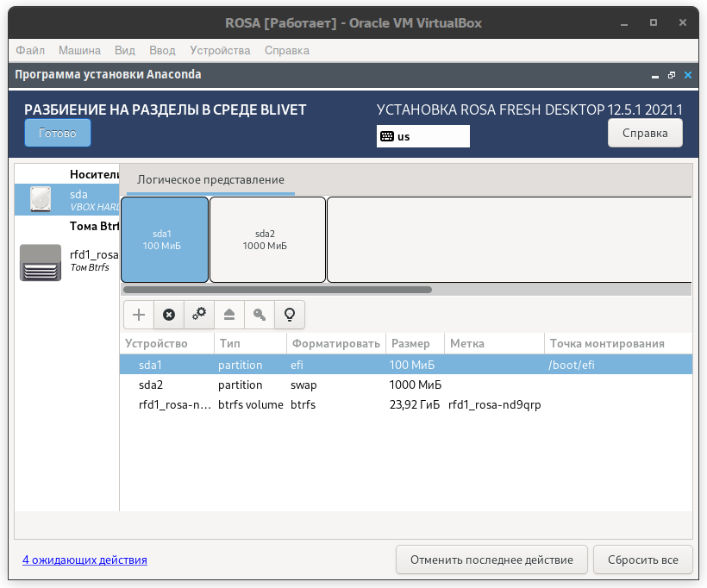707x588 pixels.
Task: Switch to Логическое представление tab
Action: pos(210,180)
